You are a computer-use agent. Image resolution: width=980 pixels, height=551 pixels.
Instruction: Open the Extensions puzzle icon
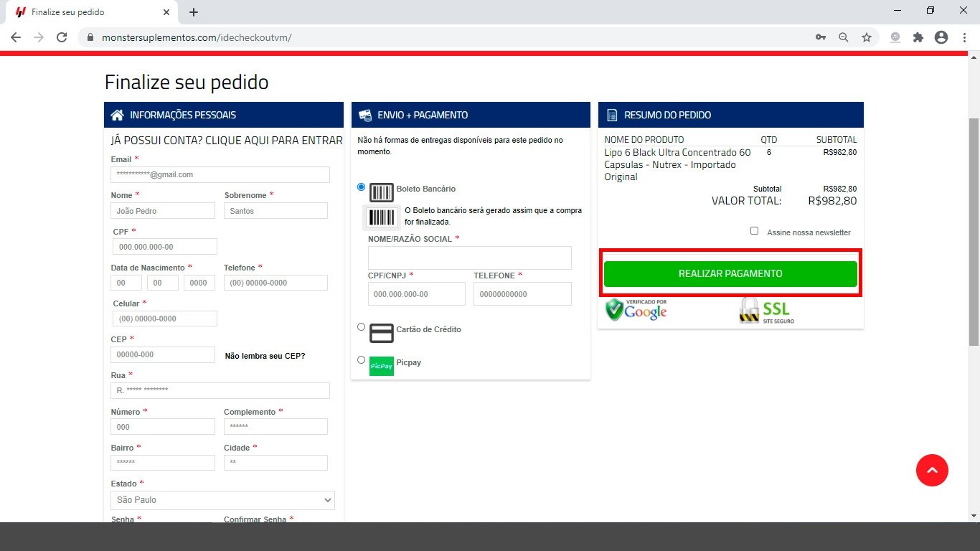pyautogui.click(x=918, y=37)
